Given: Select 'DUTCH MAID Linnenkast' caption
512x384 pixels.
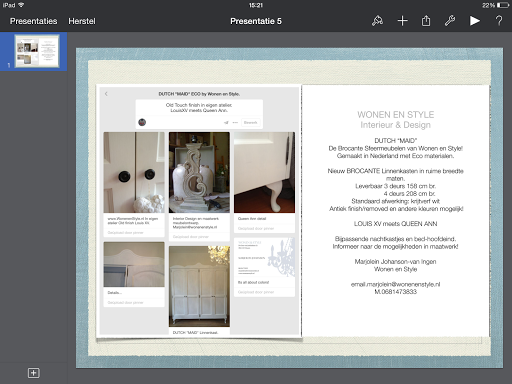Looking at the screenshot, I should click(195, 332).
